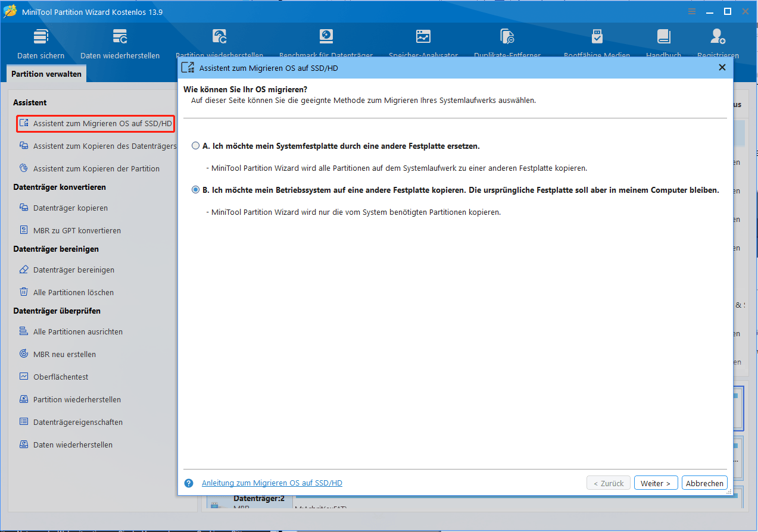758x532 pixels.
Task: Select Assistent zum Kopieren des Datenträgers
Action: pyautogui.click(x=98, y=146)
